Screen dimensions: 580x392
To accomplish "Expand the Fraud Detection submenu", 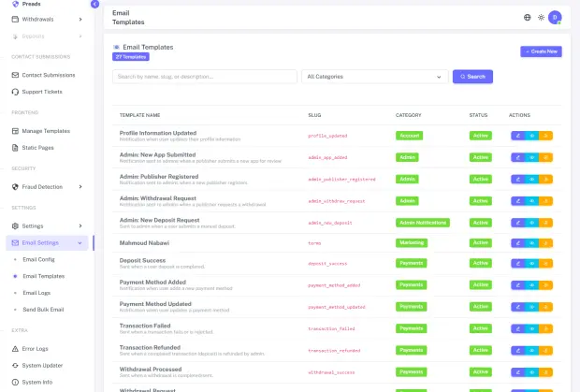I will tap(47, 187).
